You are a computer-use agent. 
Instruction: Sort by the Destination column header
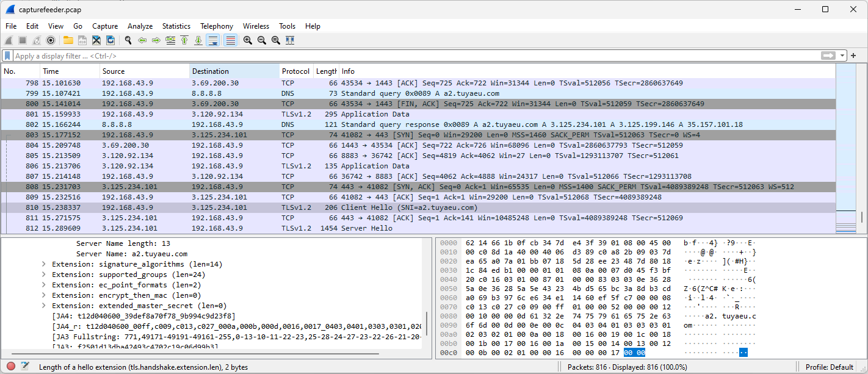pyautogui.click(x=234, y=71)
